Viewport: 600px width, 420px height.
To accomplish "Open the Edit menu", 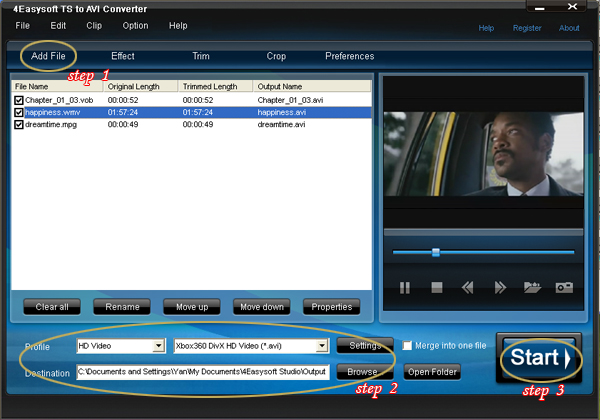I will (58, 26).
